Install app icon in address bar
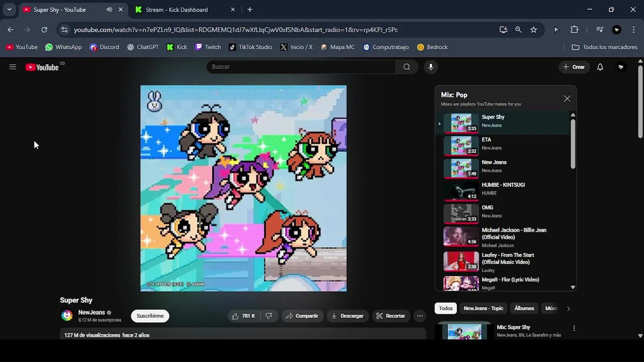 (503, 30)
